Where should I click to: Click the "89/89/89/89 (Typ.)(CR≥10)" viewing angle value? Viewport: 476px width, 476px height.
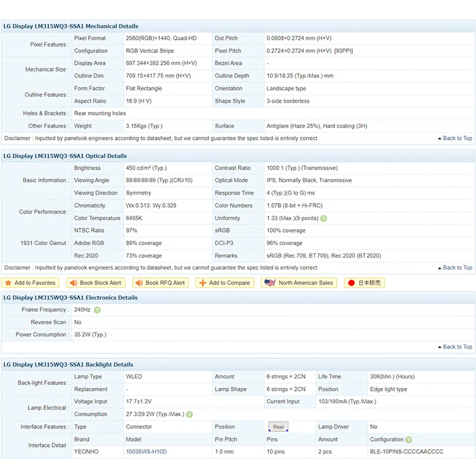pyautogui.click(x=159, y=180)
